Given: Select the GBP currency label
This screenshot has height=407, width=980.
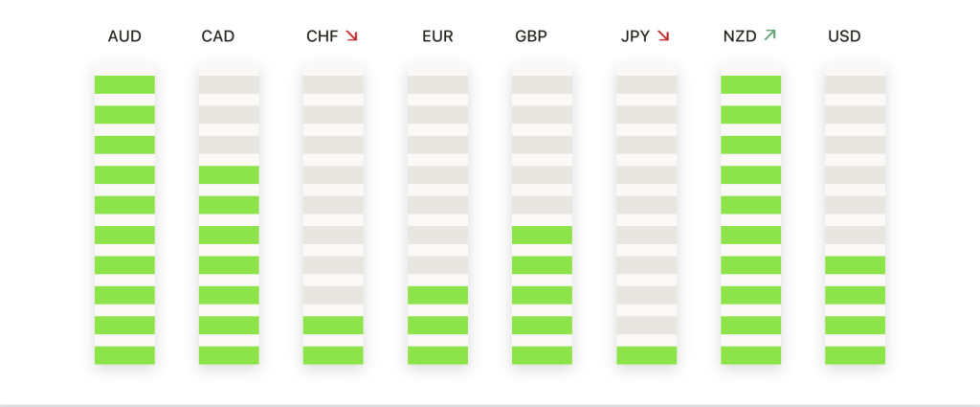Looking at the screenshot, I should [531, 37].
